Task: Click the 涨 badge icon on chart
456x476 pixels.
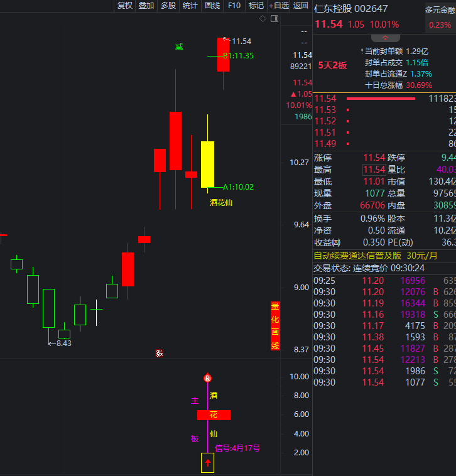Action: tap(160, 354)
